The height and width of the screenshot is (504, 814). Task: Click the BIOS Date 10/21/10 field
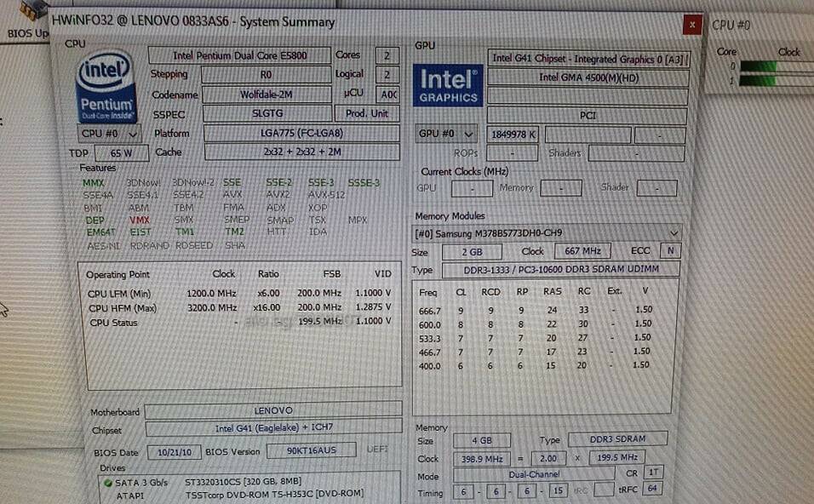[x=175, y=453]
